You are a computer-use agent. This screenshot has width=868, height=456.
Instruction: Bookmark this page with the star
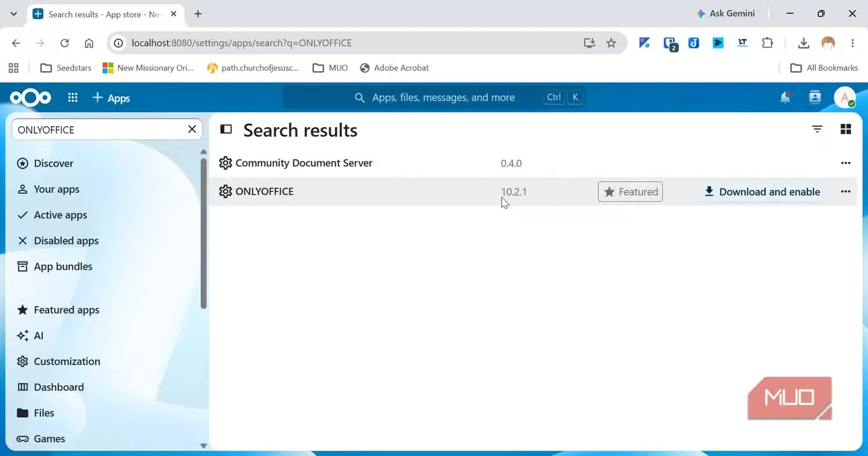click(611, 43)
